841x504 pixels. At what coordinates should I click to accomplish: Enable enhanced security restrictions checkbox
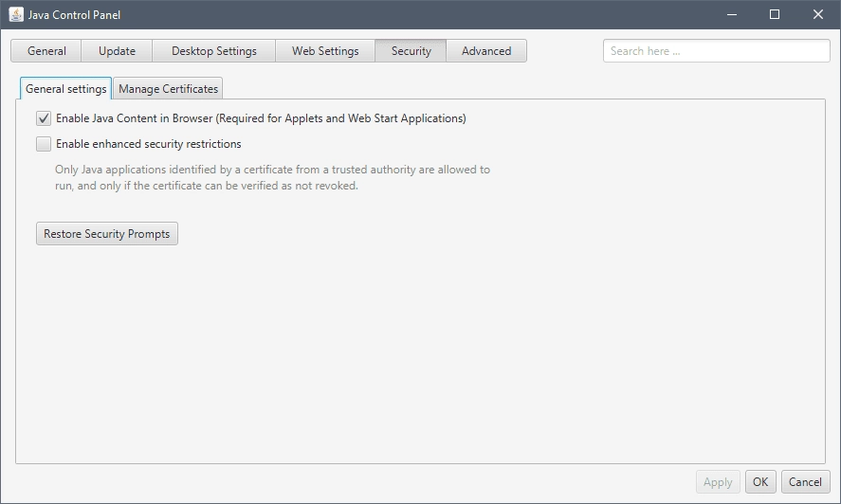click(44, 144)
